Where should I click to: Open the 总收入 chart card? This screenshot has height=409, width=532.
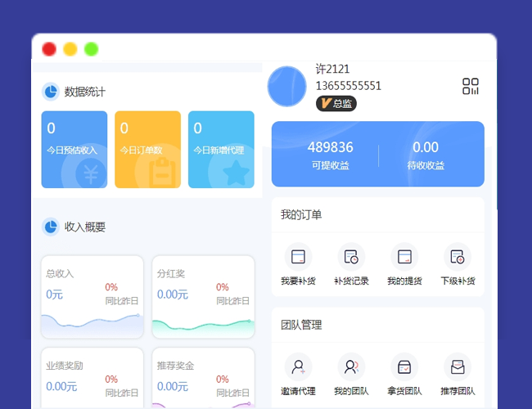point(92,297)
